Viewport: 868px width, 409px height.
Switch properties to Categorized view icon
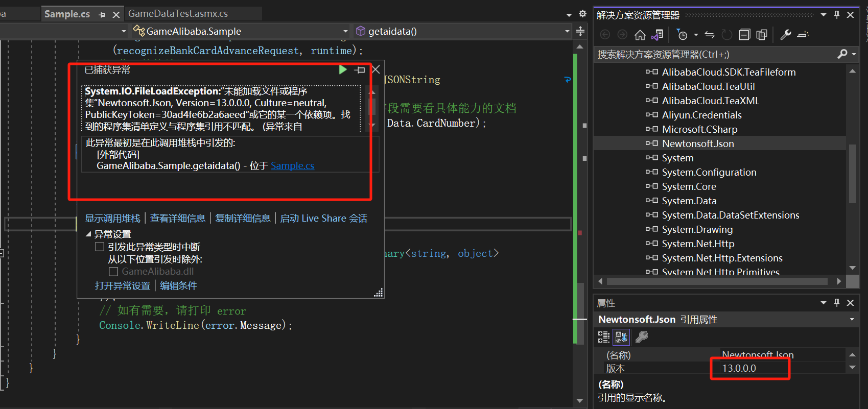(604, 336)
